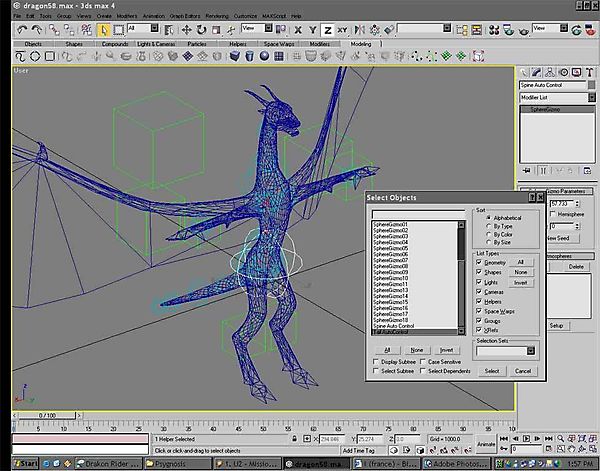This screenshot has width=600, height=471.
Task: Click the Sphere primitive shelf icon
Action: tap(264, 56)
